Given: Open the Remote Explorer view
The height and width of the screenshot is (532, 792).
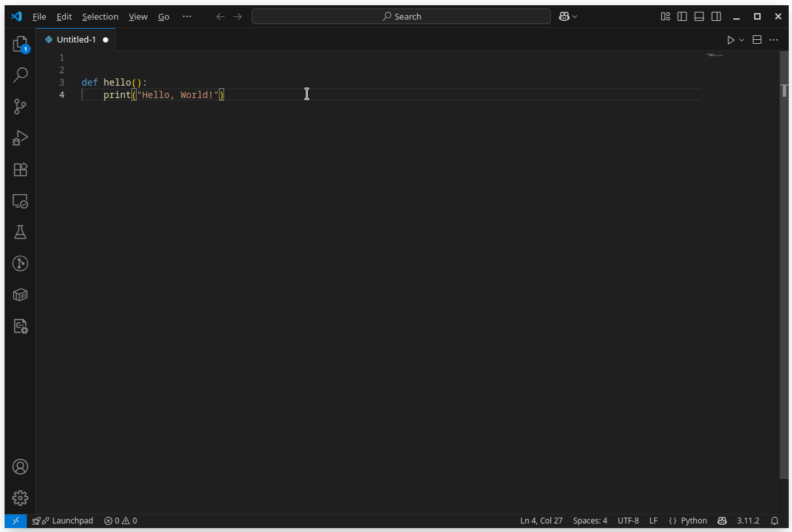Looking at the screenshot, I should 20,201.
